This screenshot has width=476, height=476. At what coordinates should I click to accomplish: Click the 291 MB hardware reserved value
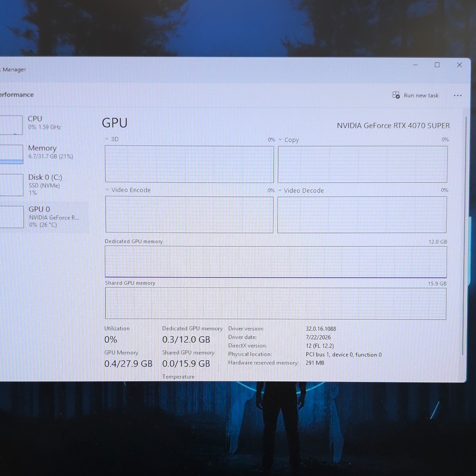[x=315, y=363]
